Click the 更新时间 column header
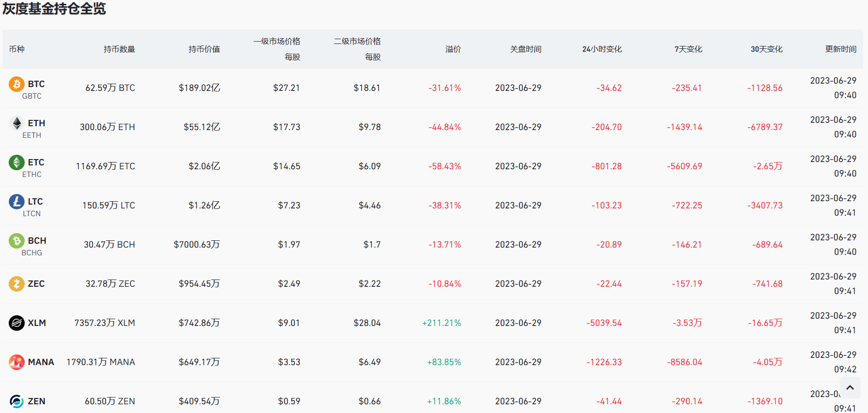The height and width of the screenshot is (413, 868). (x=841, y=49)
